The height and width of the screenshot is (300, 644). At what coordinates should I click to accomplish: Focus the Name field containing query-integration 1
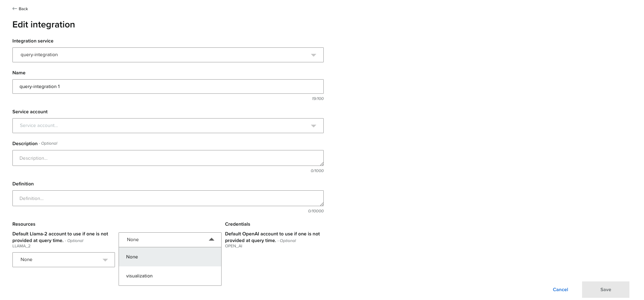click(x=168, y=87)
